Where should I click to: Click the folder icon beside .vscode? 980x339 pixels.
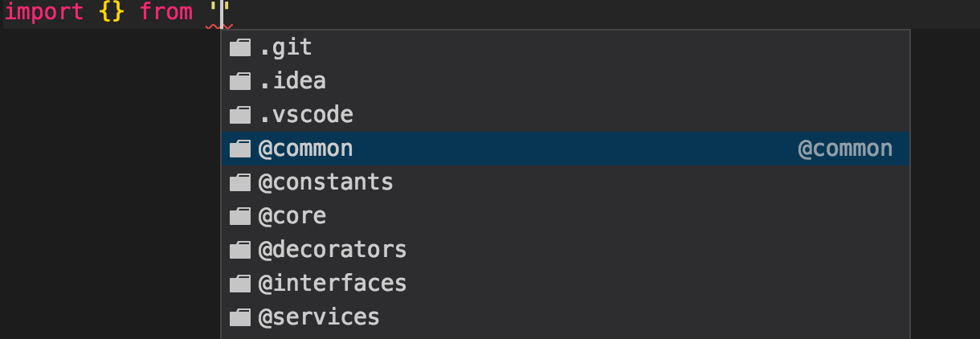click(240, 116)
